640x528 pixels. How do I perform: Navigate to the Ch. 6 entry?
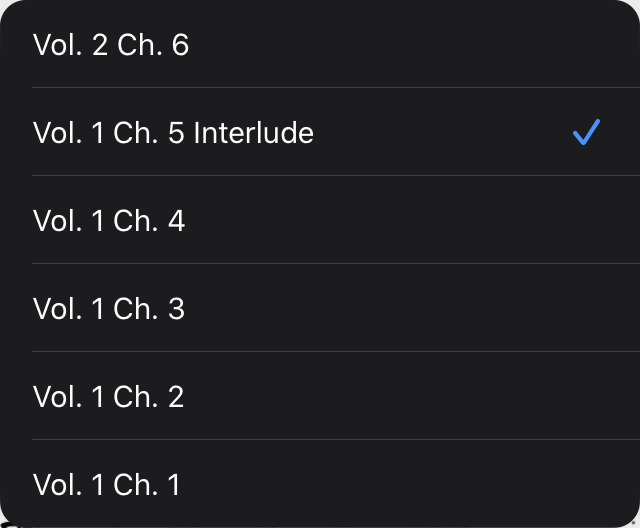coord(111,45)
